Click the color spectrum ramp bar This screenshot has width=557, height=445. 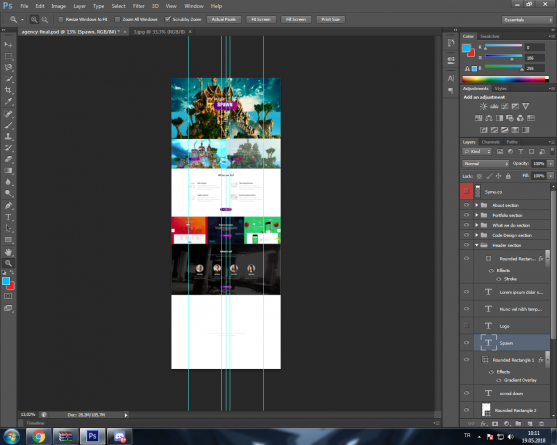pyautogui.click(x=505, y=79)
